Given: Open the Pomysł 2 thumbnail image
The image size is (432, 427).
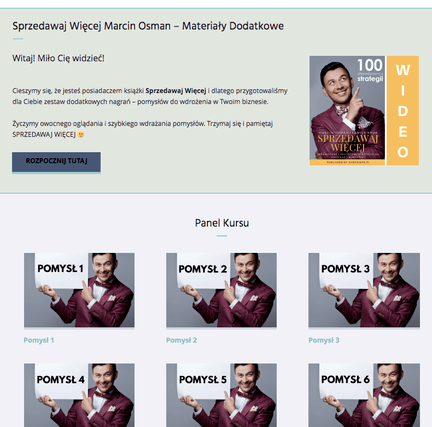Looking at the screenshot, I should pyautogui.click(x=221, y=290).
